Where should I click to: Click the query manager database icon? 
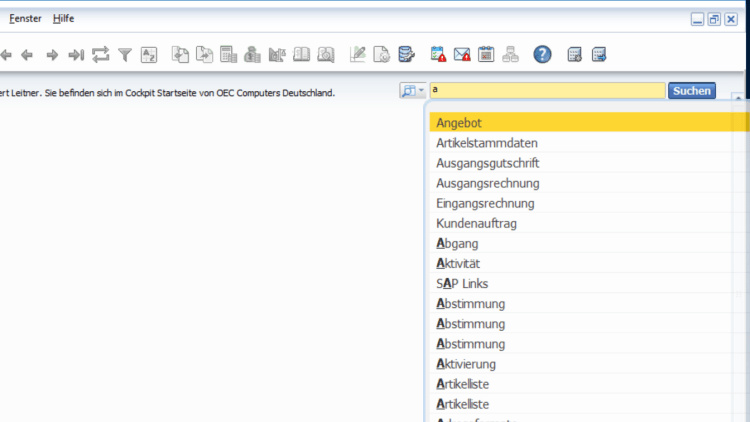(x=406, y=55)
